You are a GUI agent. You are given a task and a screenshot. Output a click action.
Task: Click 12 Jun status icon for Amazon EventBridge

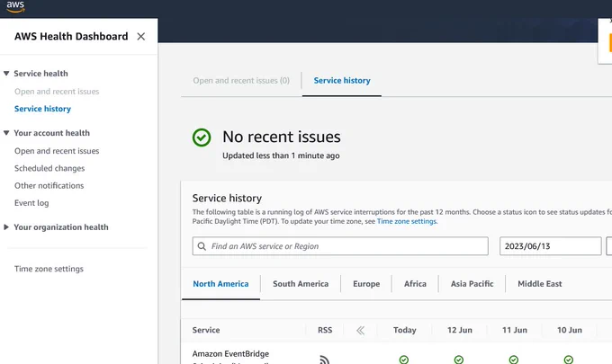tap(459, 360)
